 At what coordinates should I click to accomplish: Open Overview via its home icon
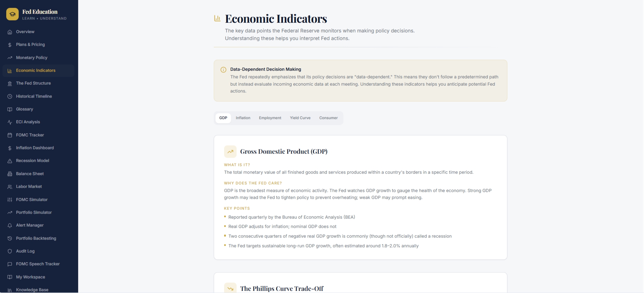pyautogui.click(x=10, y=32)
